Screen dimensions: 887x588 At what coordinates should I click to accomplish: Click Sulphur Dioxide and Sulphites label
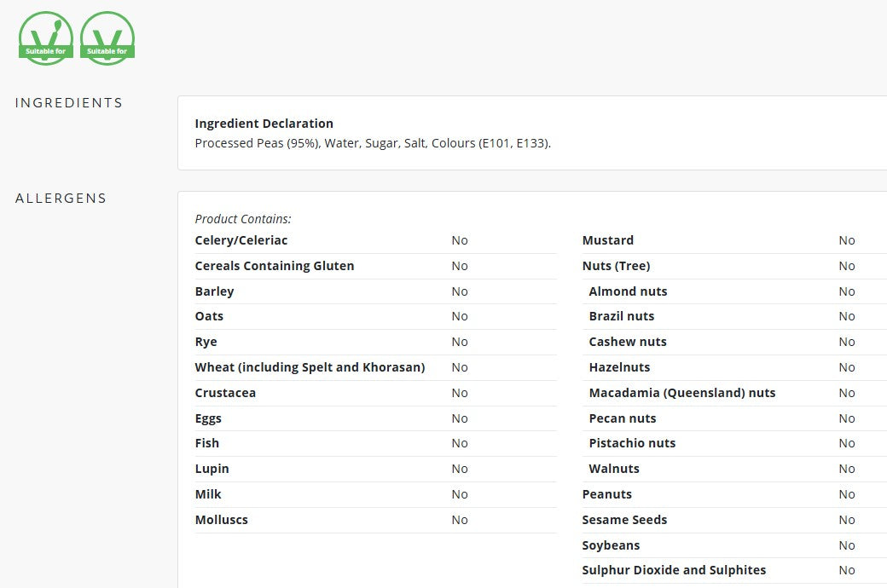674,570
